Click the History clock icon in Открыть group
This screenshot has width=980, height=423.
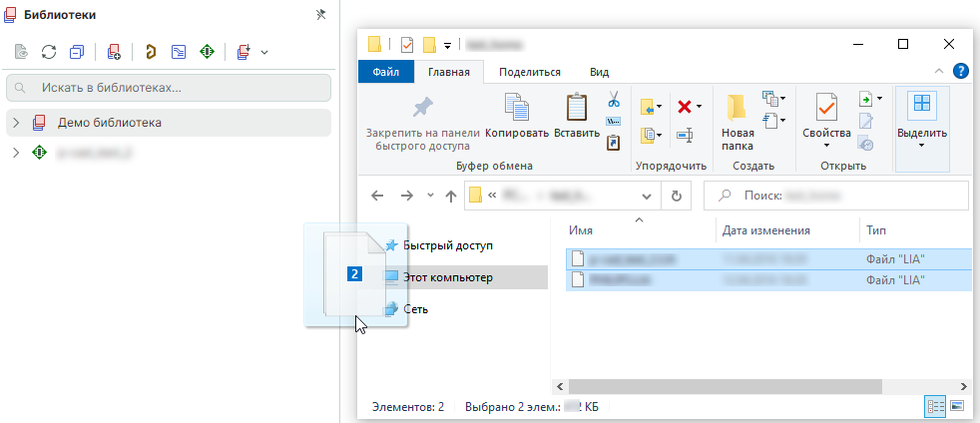(x=866, y=143)
